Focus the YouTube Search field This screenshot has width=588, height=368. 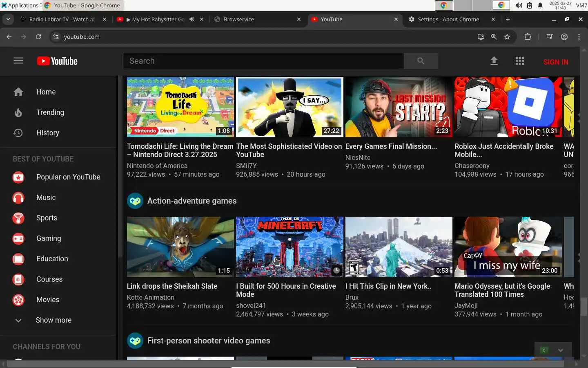263,61
